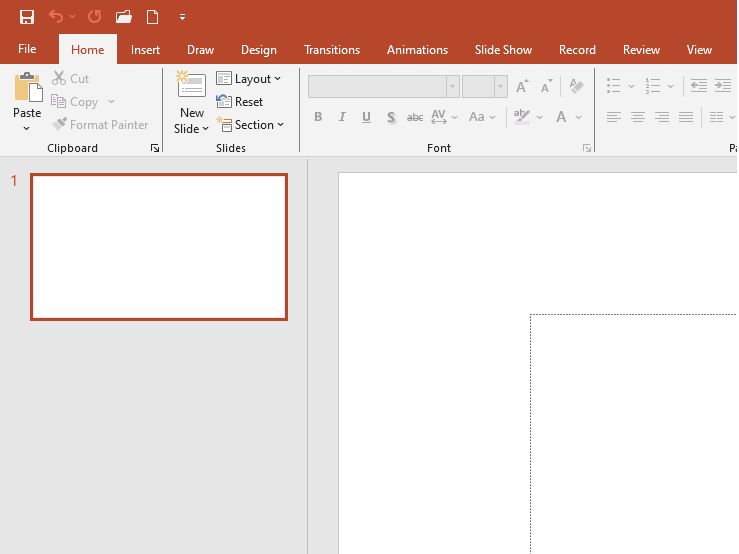Click the Paste clipboard icon
The width and height of the screenshot is (739, 554).
click(x=27, y=89)
